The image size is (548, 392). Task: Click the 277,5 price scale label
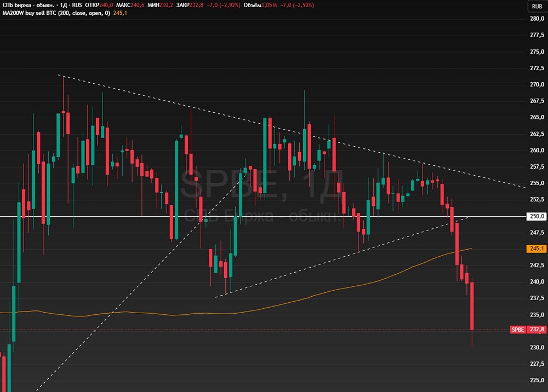[537, 35]
